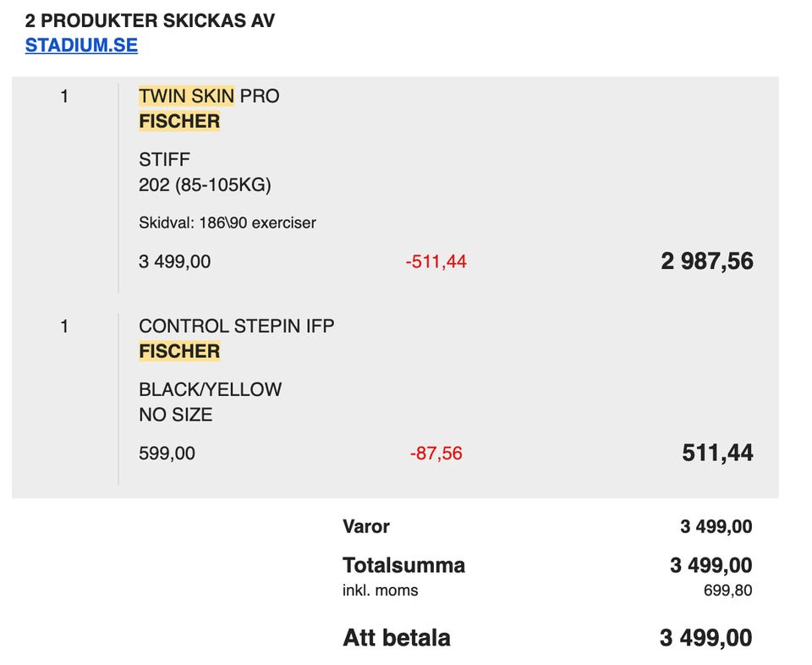Select the TWIN SKIN PRO product name
The width and height of the screenshot is (812, 665).
click(209, 96)
